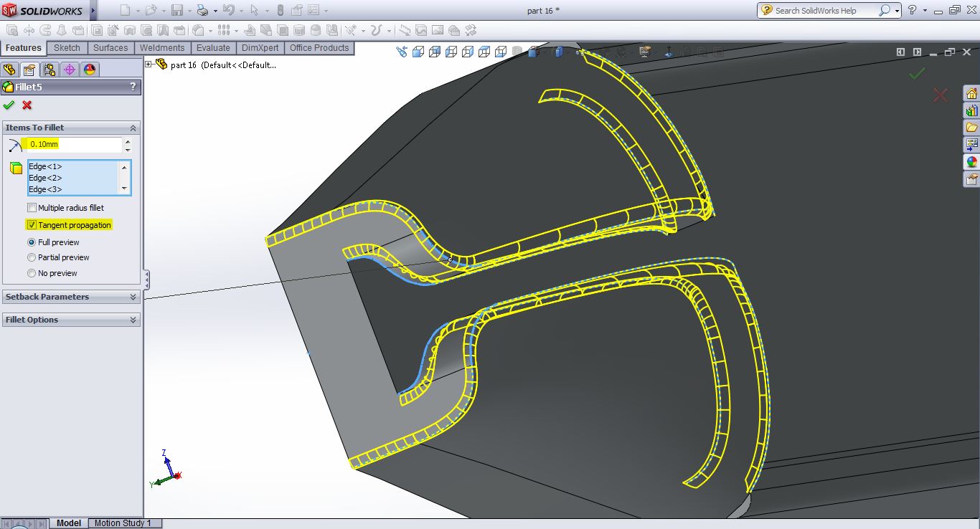Open Fillet5 help question mark
Image resolution: width=980 pixels, height=529 pixels.
click(x=133, y=87)
